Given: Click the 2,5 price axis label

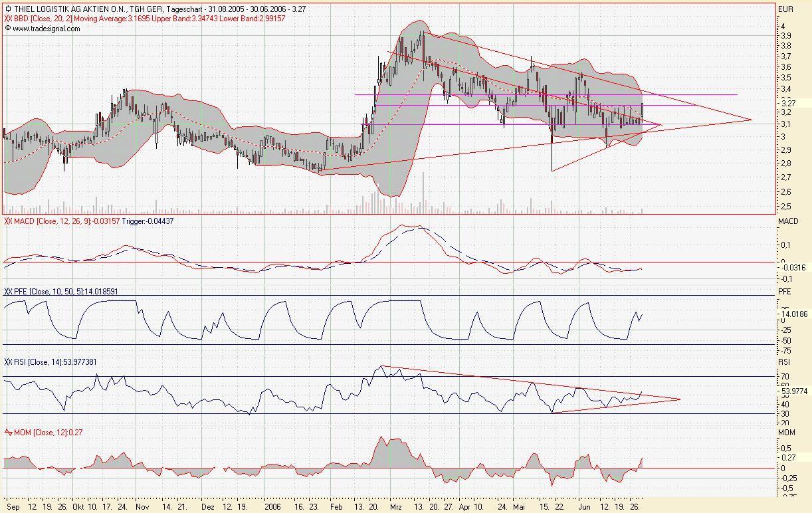Looking at the screenshot, I should pyautogui.click(x=785, y=205).
